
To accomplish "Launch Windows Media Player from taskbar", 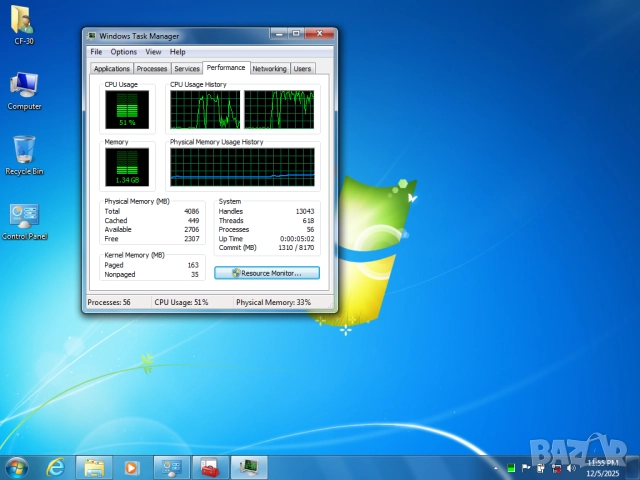I will (131, 467).
